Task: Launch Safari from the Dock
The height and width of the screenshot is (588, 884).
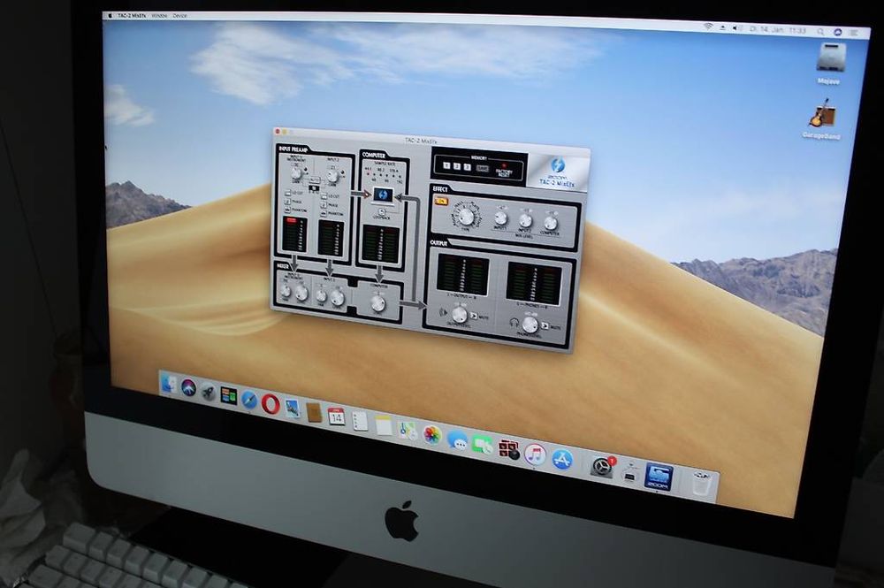Action: point(248,400)
